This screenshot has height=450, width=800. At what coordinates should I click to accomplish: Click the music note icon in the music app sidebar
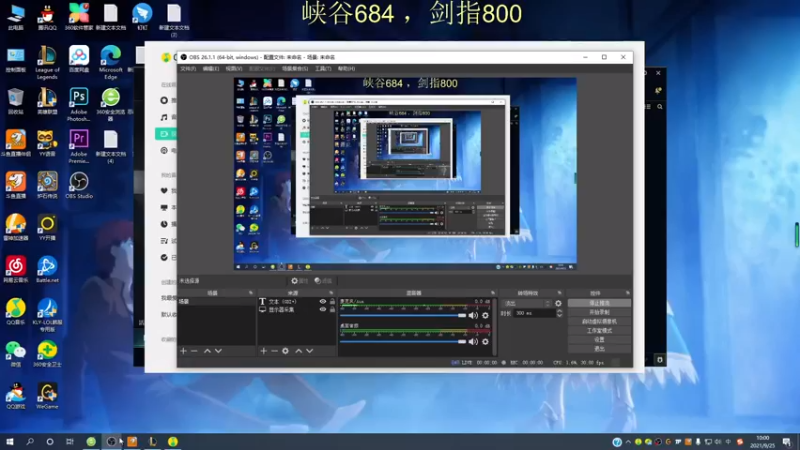[164, 117]
